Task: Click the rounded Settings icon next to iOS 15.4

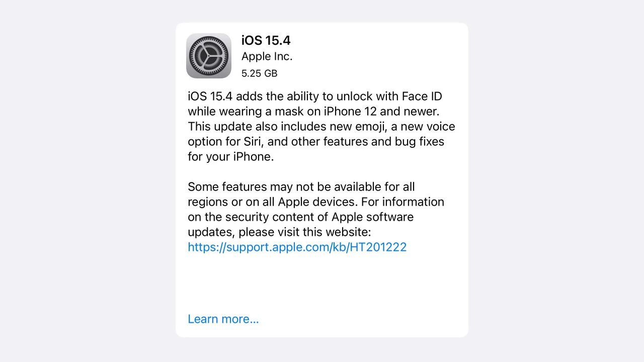Action: click(x=208, y=56)
